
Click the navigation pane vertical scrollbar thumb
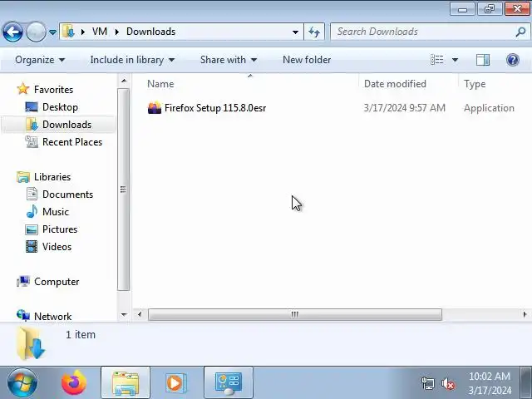(124, 190)
